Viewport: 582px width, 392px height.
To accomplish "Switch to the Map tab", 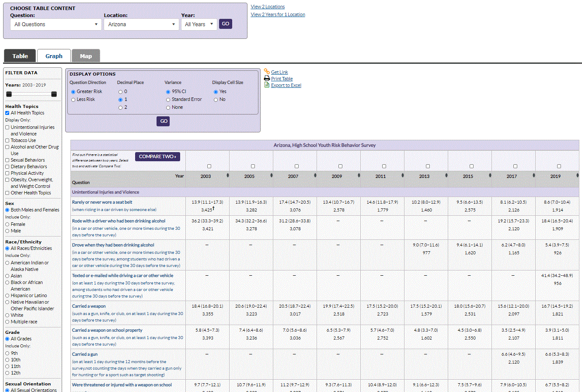I will (86, 56).
